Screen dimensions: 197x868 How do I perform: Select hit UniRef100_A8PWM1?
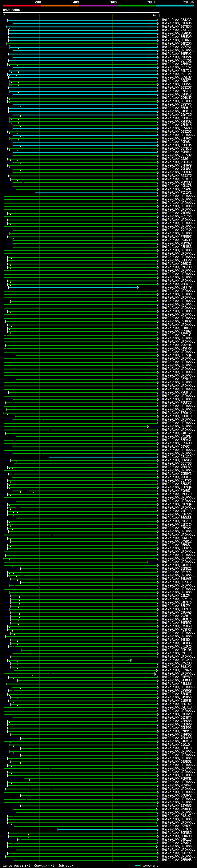(x=177, y=778)
